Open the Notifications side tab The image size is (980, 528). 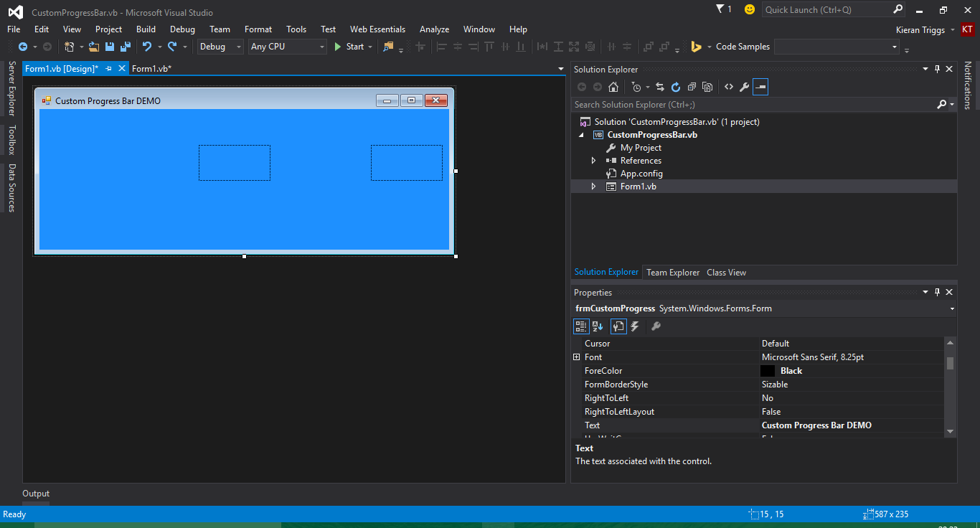(967, 85)
